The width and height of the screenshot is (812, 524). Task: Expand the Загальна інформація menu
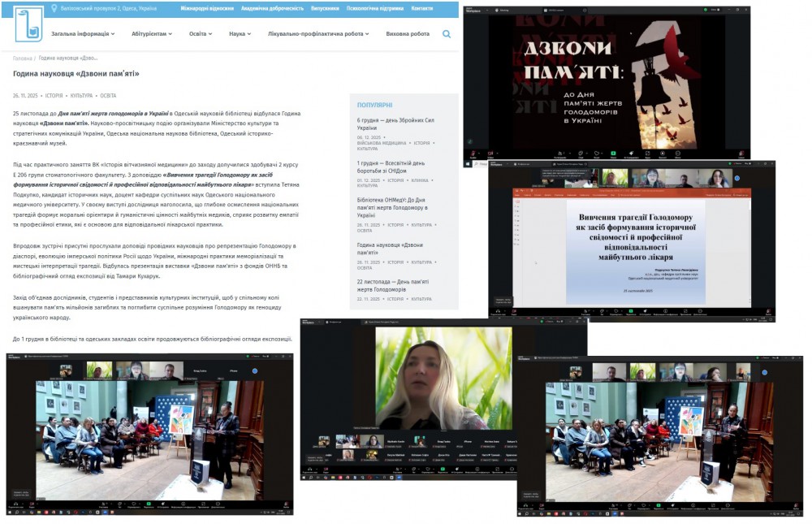coord(83,34)
